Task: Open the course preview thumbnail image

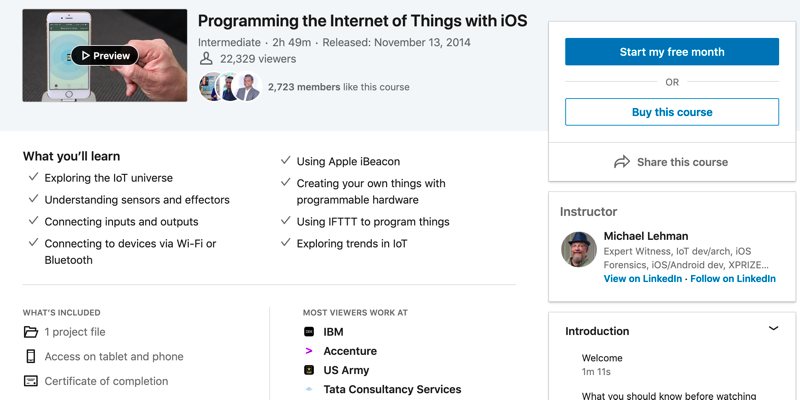Action: point(105,55)
